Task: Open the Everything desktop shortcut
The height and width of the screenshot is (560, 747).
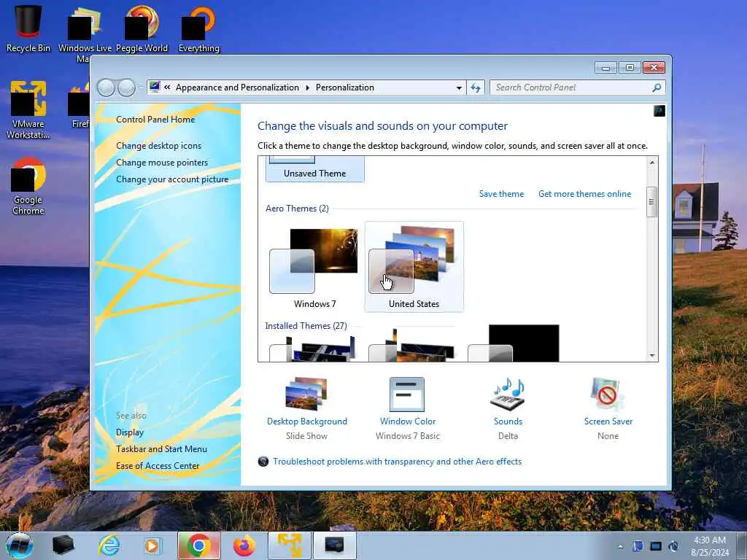Action: coord(199,28)
